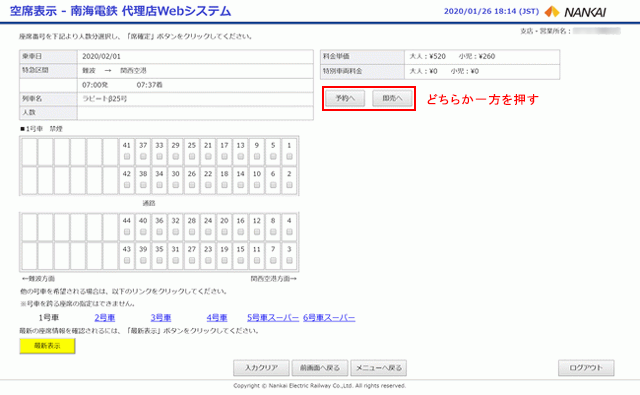Click the NANKAI logo
This screenshot has width=640, height=395.
[575, 12]
